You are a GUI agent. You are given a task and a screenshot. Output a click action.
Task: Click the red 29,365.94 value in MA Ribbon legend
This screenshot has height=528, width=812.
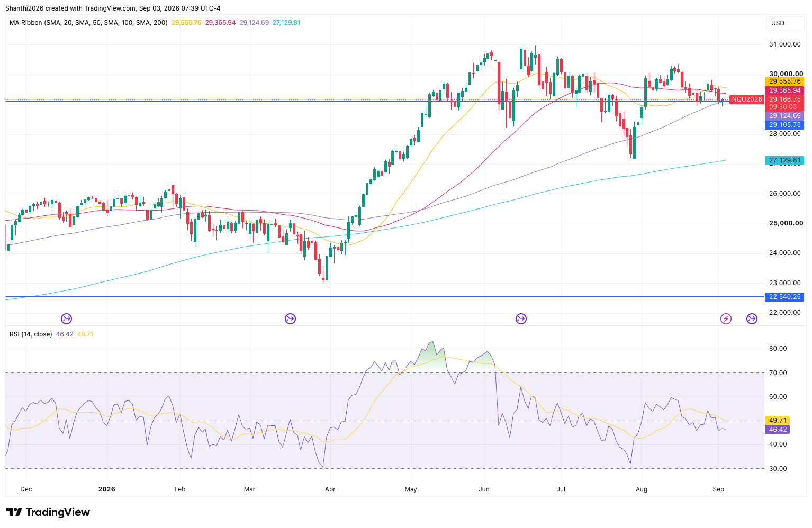coord(220,23)
